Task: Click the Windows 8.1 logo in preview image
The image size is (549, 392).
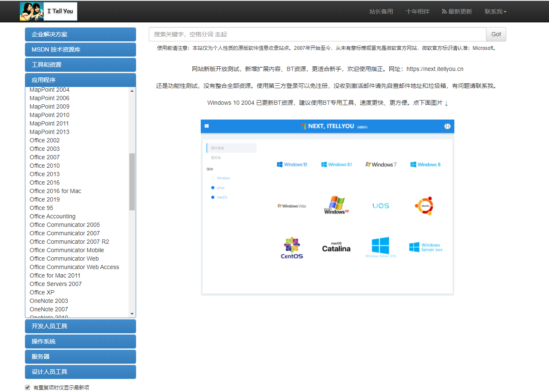Action: (336, 164)
